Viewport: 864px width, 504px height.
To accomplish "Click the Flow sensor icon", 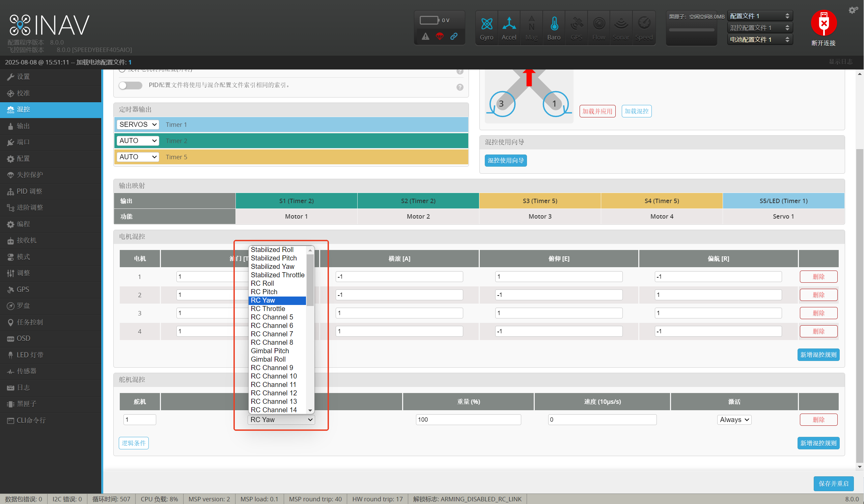I will (598, 28).
